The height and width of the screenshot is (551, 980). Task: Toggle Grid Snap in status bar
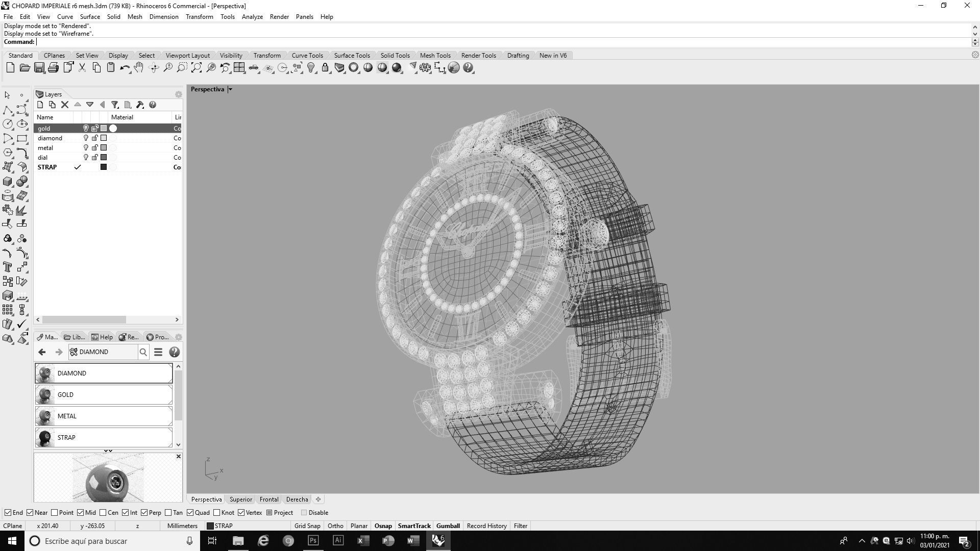pos(307,526)
